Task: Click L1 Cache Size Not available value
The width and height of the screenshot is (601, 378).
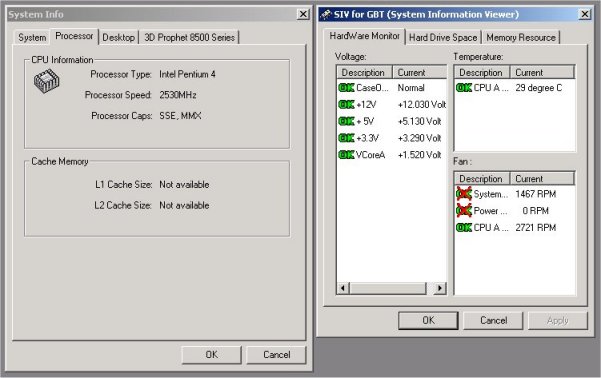Action: (x=184, y=185)
